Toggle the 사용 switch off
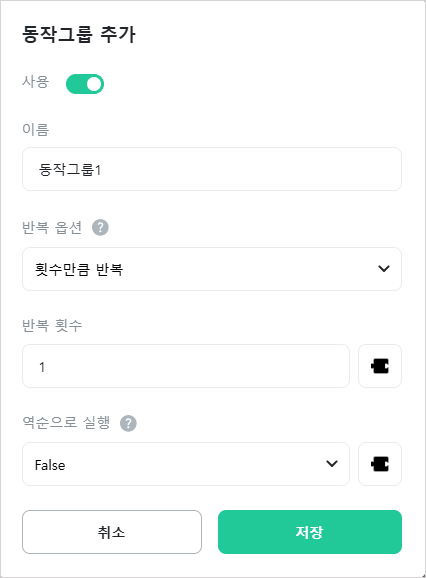The image size is (426, 578). pos(85,84)
